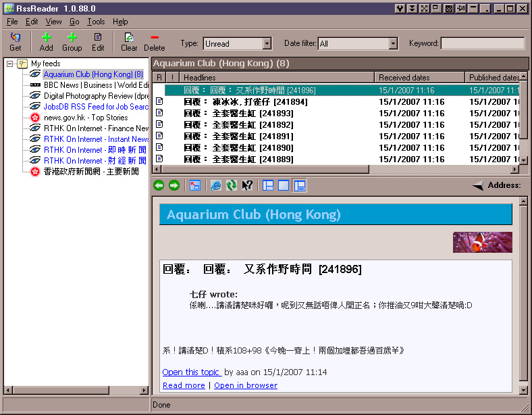Screen dimensions: 532x415
Task: Open the View menu
Action: coord(53,22)
